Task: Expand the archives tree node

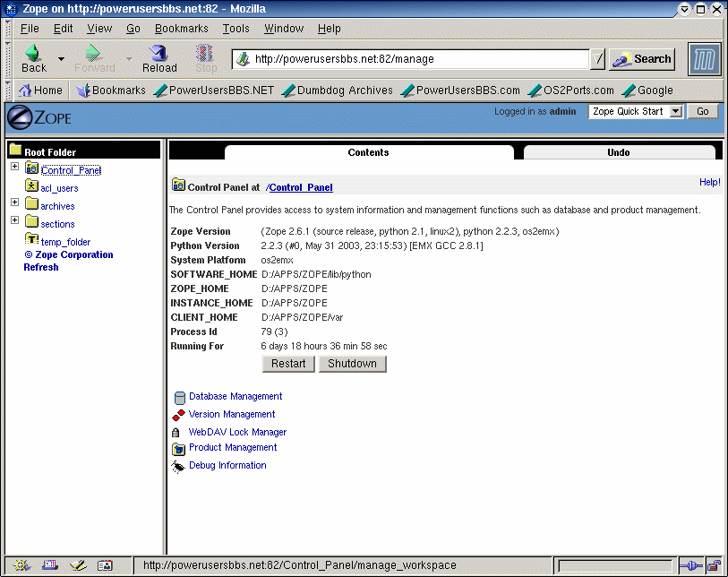Action: (x=15, y=202)
